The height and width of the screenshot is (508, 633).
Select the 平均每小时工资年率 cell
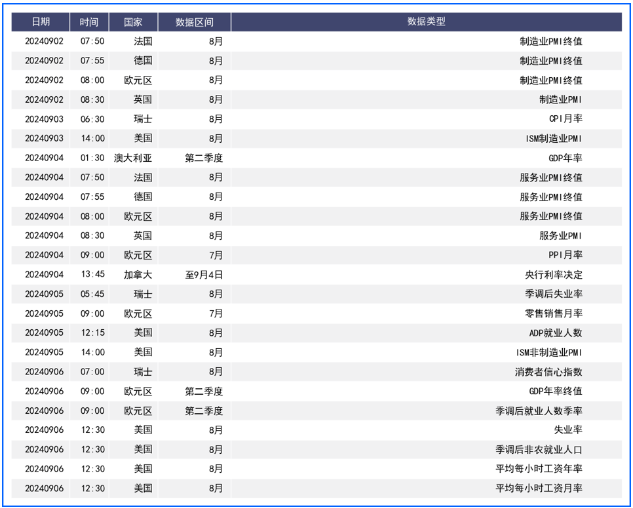point(539,469)
